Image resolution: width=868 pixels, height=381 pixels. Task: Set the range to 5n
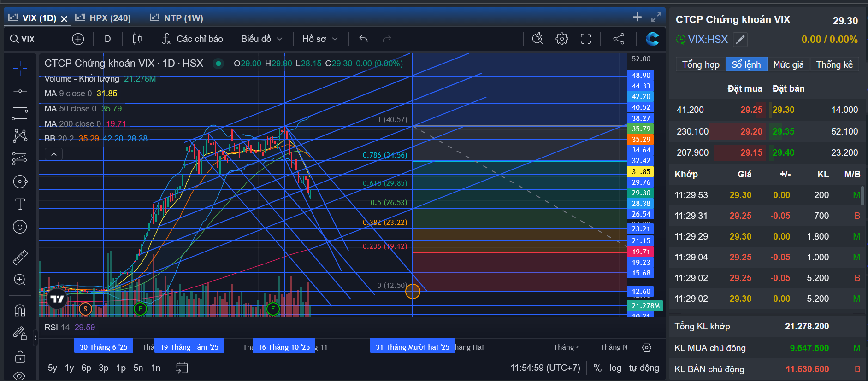(x=138, y=368)
